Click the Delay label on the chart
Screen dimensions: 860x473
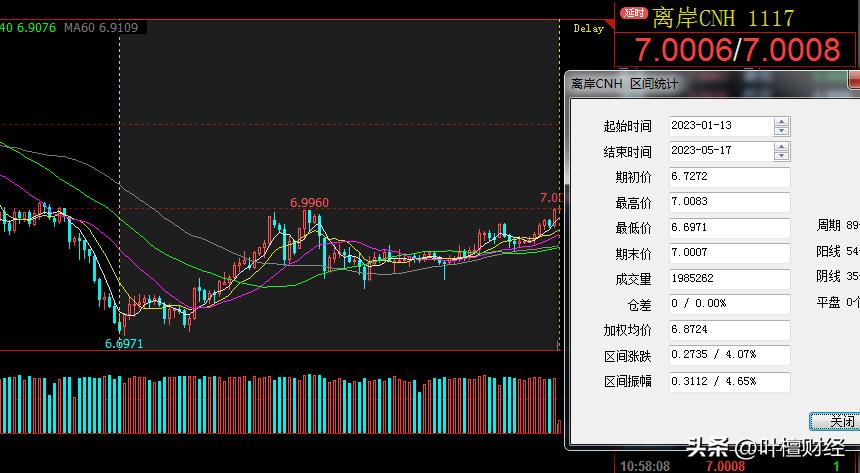click(x=588, y=29)
